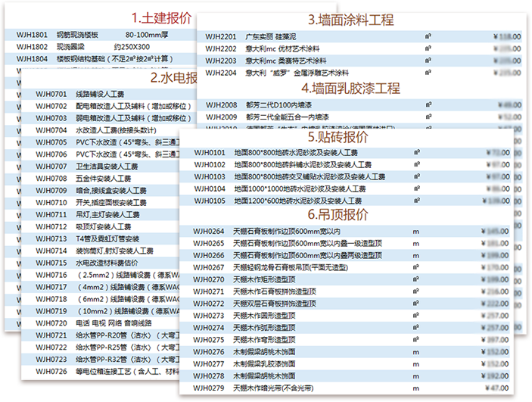Click item "吊灯,主灯安装人工费"
Viewport: 532px width, 402px height.
pyautogui.click(x=108, y=214)
